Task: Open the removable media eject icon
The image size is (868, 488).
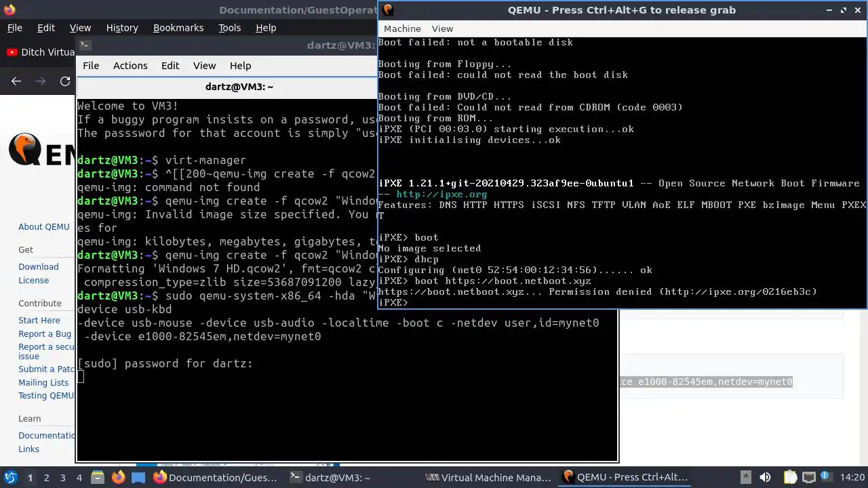Action: (745, 478)
